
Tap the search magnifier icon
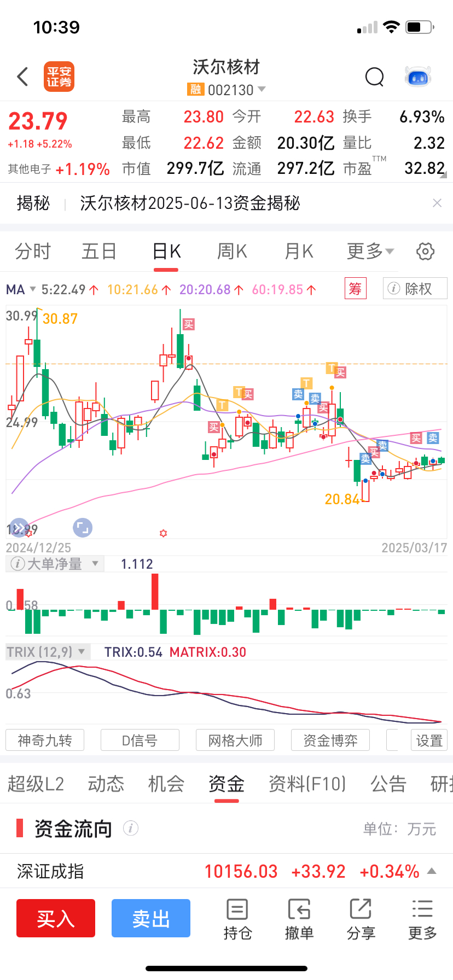[375, 77]
